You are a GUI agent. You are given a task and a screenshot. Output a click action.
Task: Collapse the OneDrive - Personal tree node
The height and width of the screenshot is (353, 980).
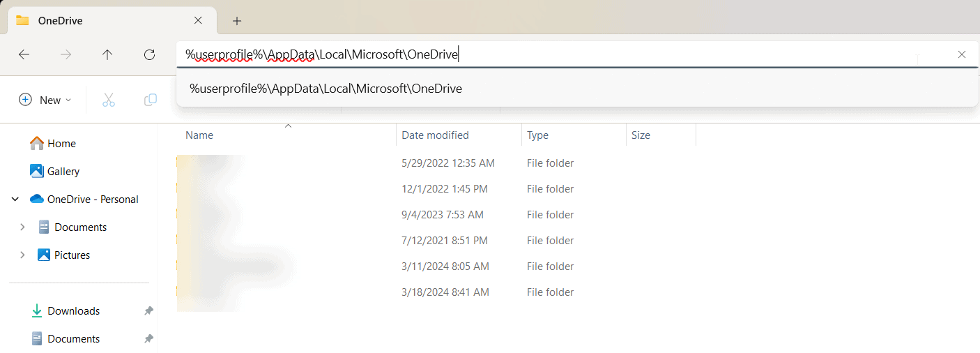(15, 200)
